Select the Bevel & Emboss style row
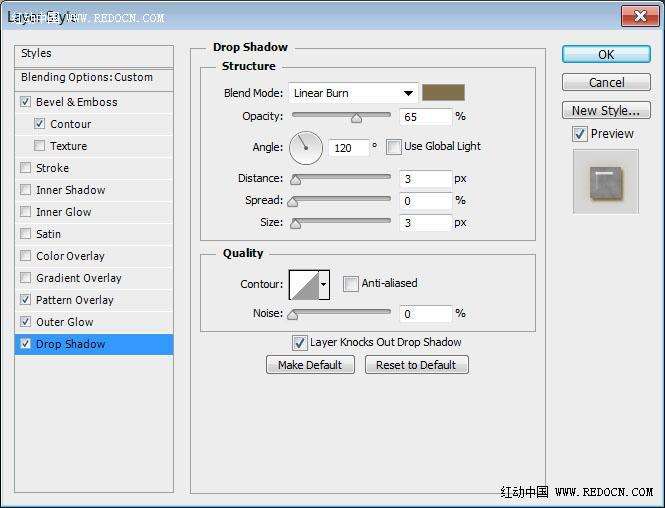665x508 pixels. (94, 102)
